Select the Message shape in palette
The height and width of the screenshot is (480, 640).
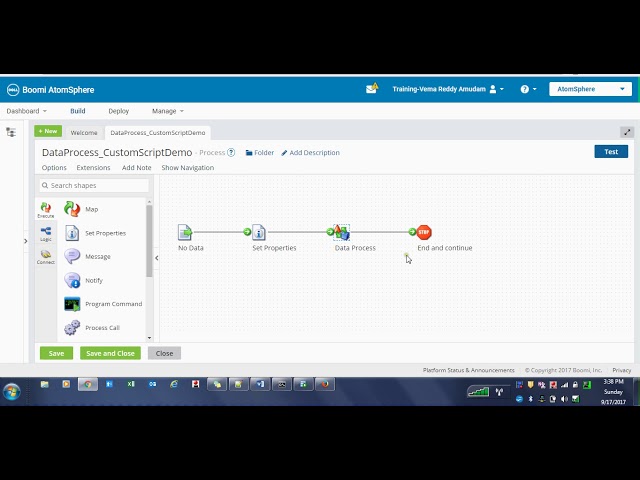click(87, 256)
